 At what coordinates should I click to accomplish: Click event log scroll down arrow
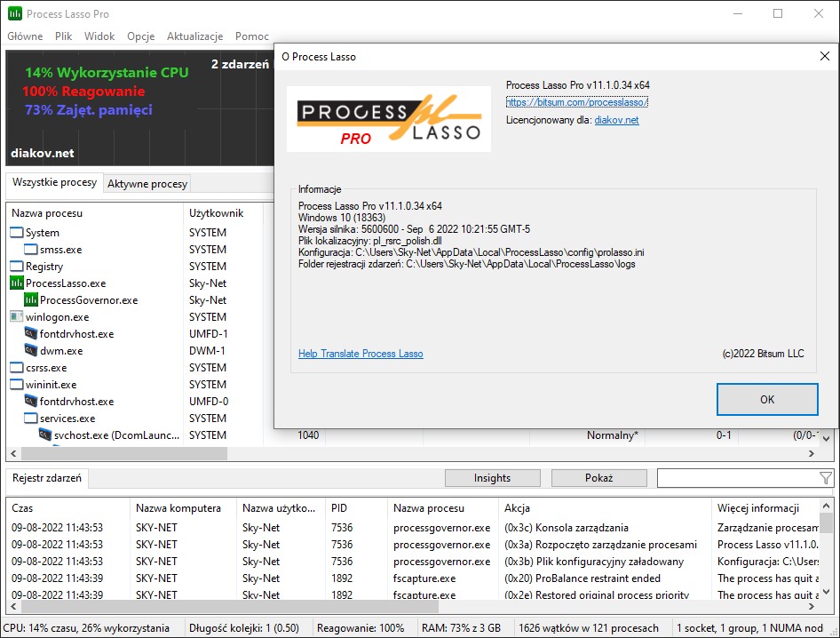826,592
